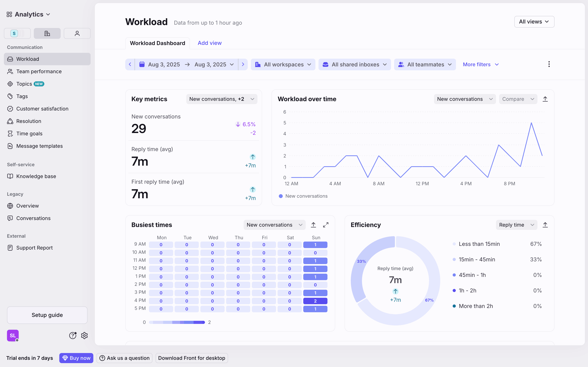588x367 pixels.
Task: Expand the Busiest times chart fullscreen
Action: (x=325, y=225)
